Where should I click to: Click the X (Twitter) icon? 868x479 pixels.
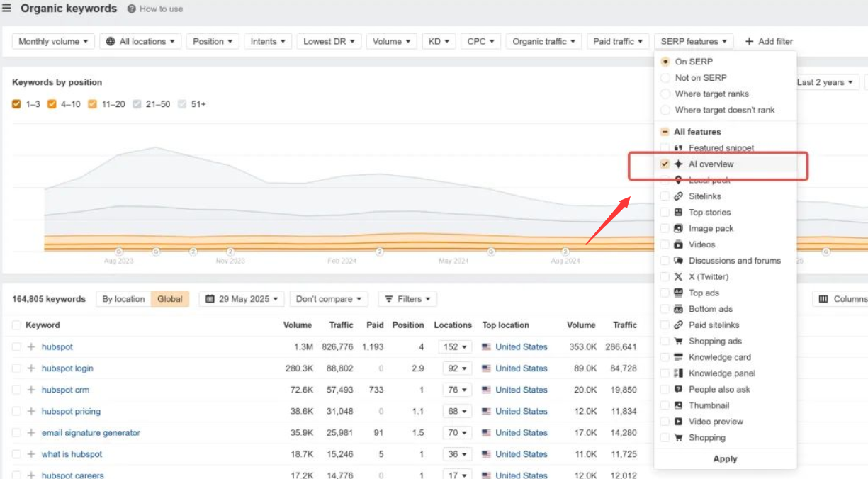[678, 277]
